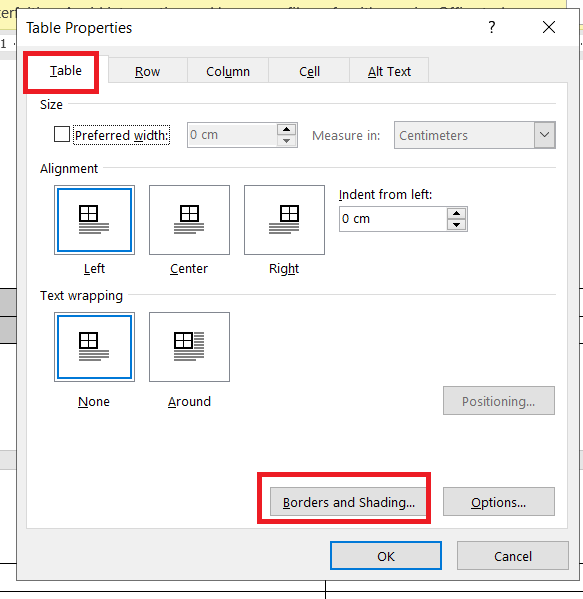Image resolution: width=583 pixels, height=599 pixels.
Task: Increase Indent from left value
Action: (457, 213)
